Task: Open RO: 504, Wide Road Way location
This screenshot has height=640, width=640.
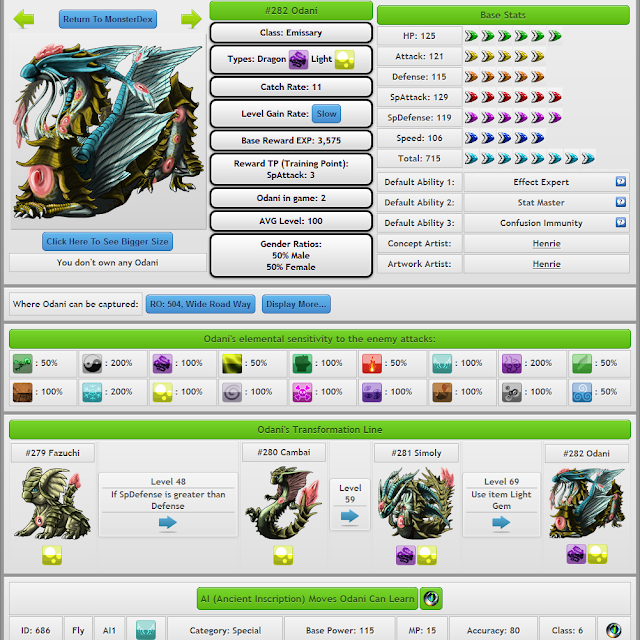Action: point(200,304)
